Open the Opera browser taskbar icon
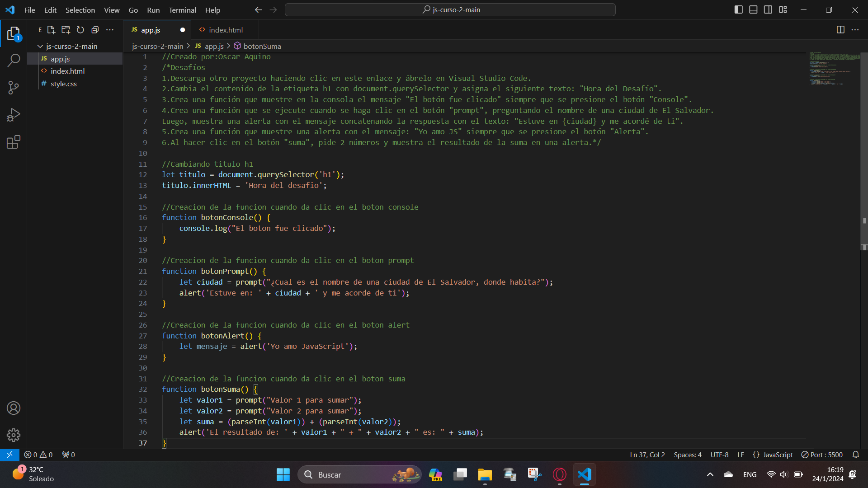 coord(560,475)
